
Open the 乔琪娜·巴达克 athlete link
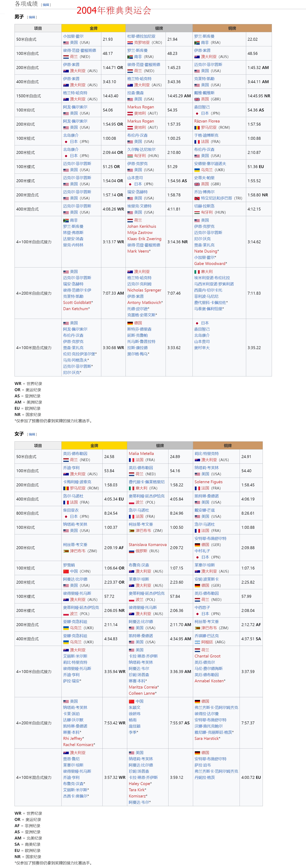[x=207, y=636]
